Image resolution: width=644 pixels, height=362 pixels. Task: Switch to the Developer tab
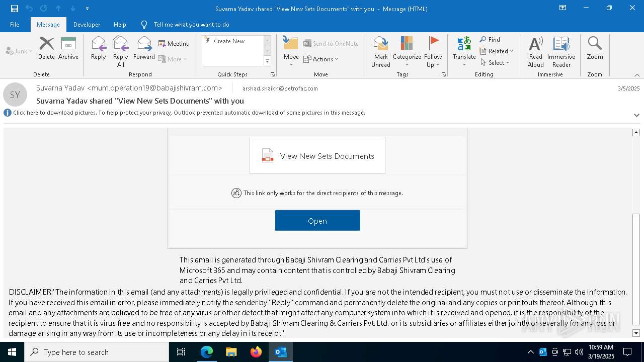pos(87,25)
